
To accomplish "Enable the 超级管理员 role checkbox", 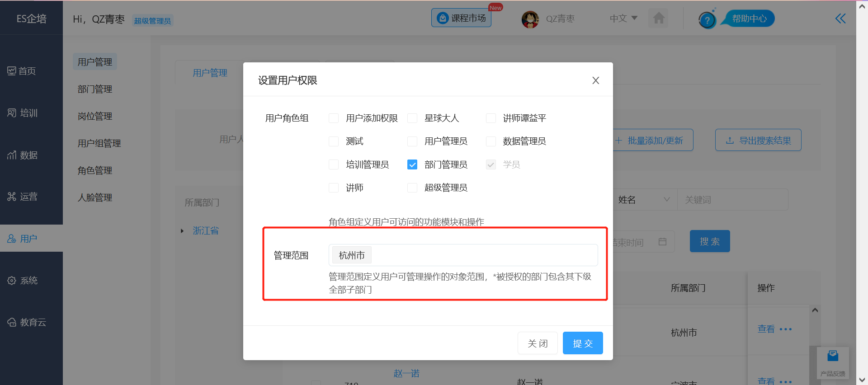I will (412, 188).
